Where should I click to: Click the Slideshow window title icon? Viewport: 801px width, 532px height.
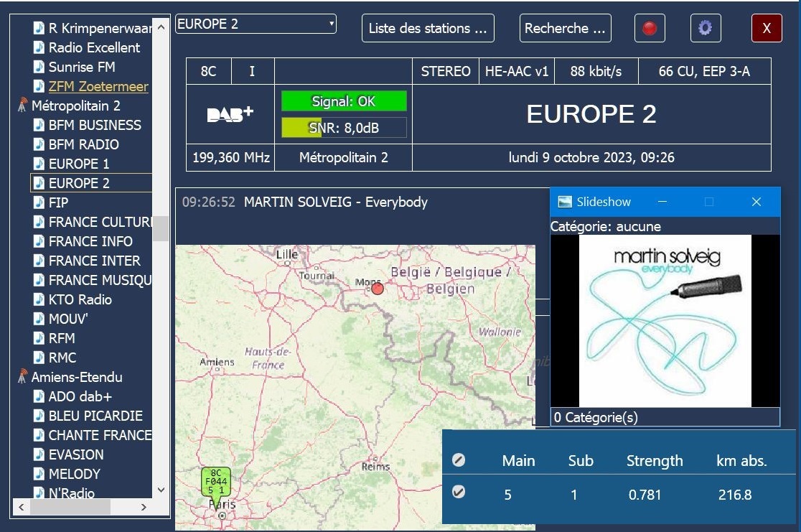pos(564,202)
